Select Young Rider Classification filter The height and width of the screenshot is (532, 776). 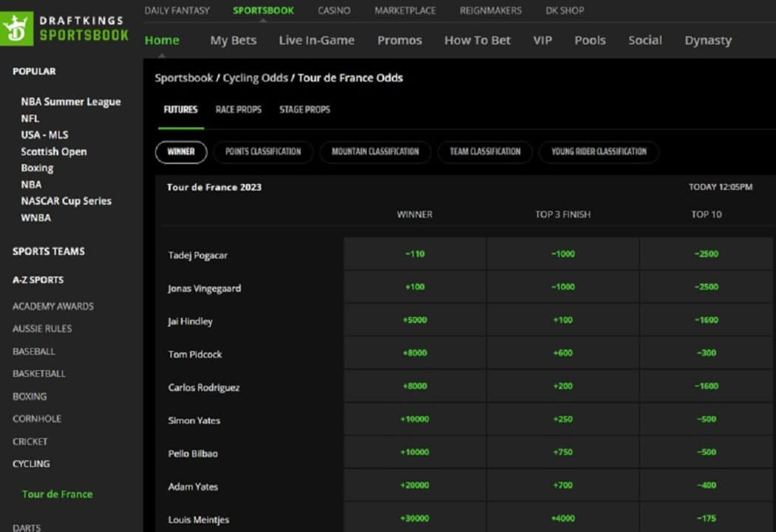[599, 151]
